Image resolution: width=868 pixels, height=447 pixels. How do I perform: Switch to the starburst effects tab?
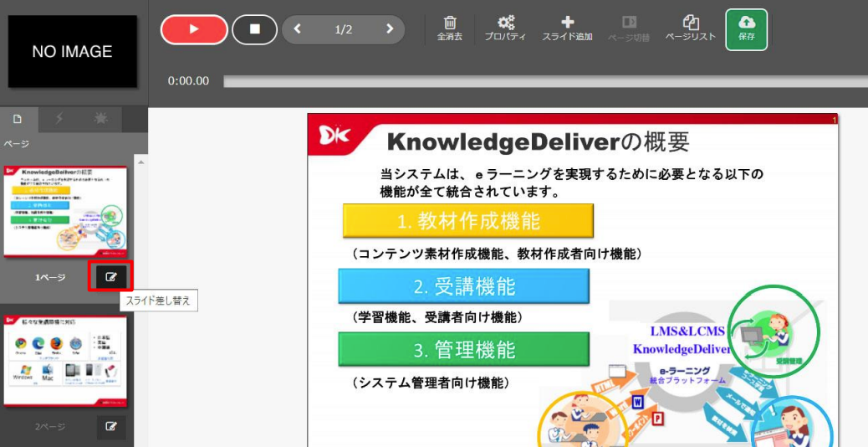pyautogui.click(x=100, y=119)
